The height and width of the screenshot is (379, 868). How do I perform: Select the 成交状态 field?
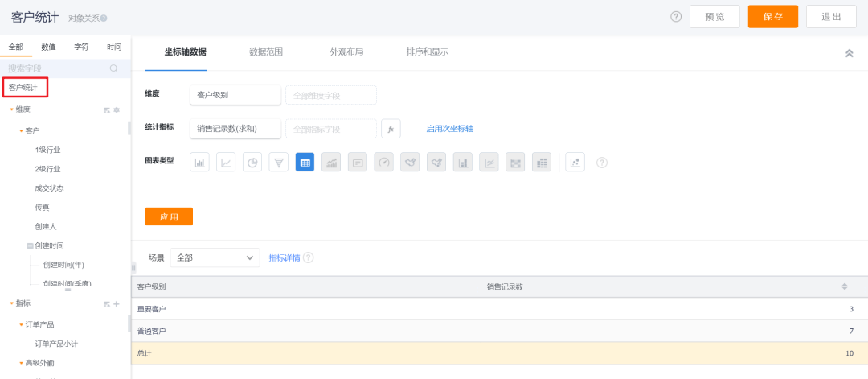point(49,188)
